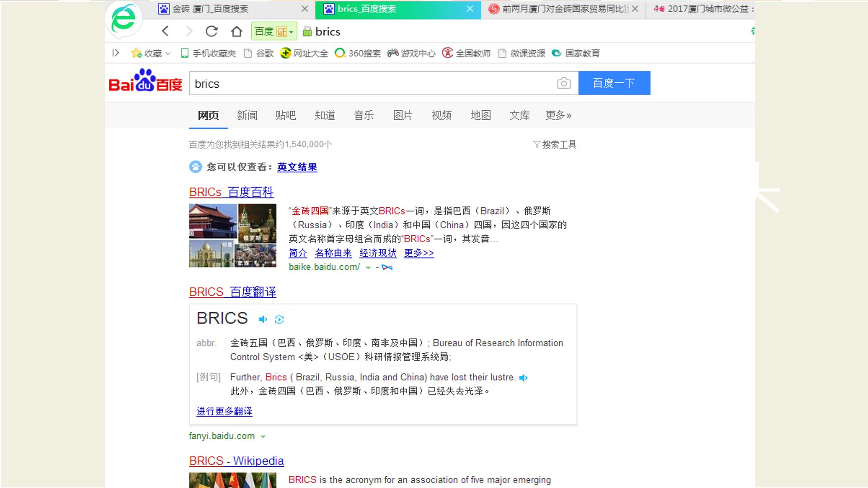Expand the fanyi.baidu.com result arrow
The height and width of the screenshot is (488, 868).
point(263,436)
